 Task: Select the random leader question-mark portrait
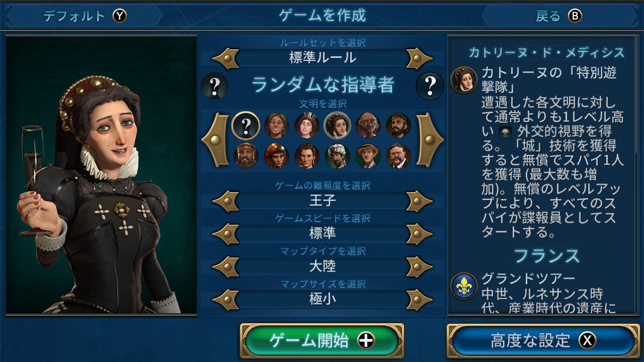point(246,126)
